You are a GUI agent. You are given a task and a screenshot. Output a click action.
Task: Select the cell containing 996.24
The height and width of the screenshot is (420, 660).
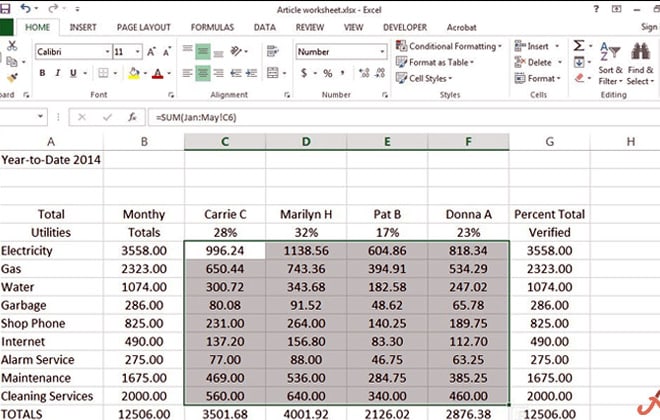(x=225, y=251)
